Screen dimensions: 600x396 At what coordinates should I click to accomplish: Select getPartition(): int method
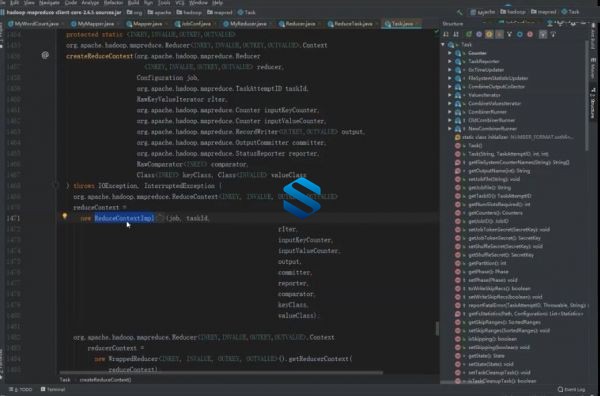pos(487,264)
